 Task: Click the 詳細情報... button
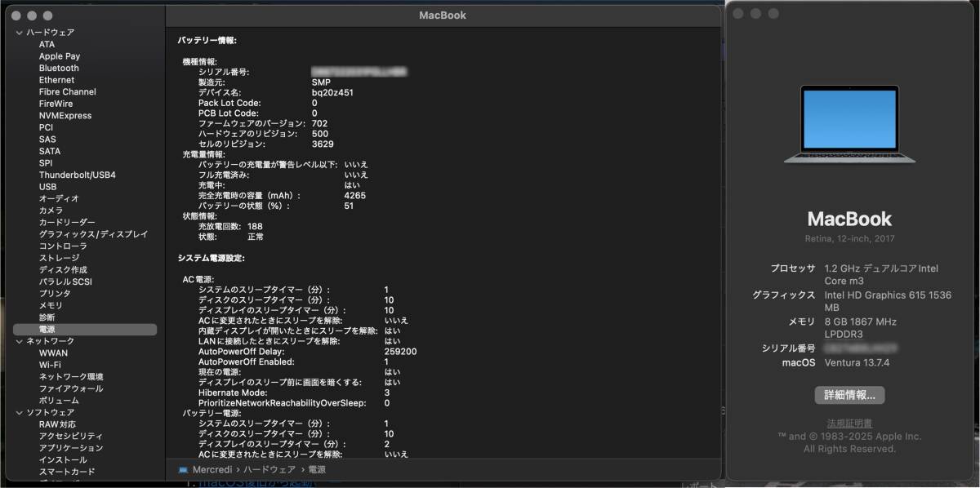tap(849, 395)
